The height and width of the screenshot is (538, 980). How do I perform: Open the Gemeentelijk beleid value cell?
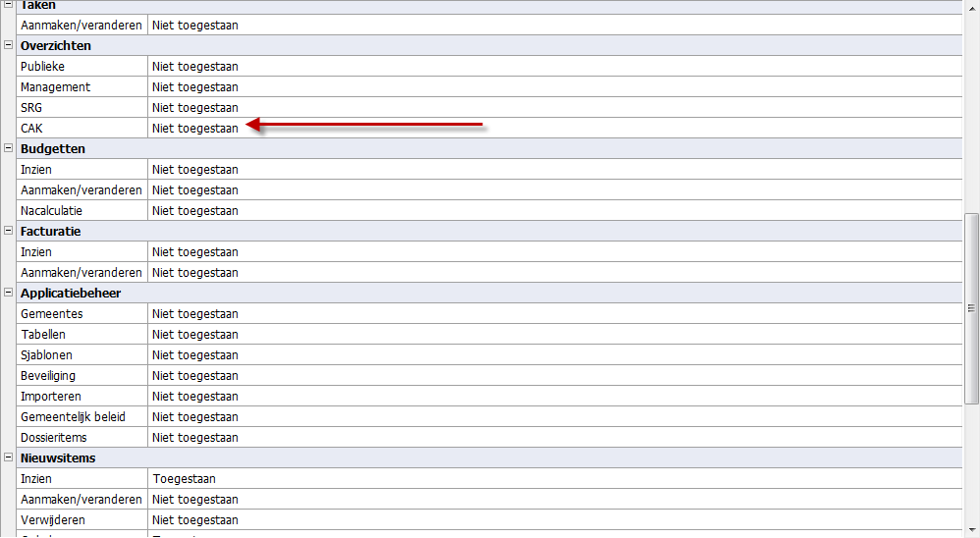(194, 417)
